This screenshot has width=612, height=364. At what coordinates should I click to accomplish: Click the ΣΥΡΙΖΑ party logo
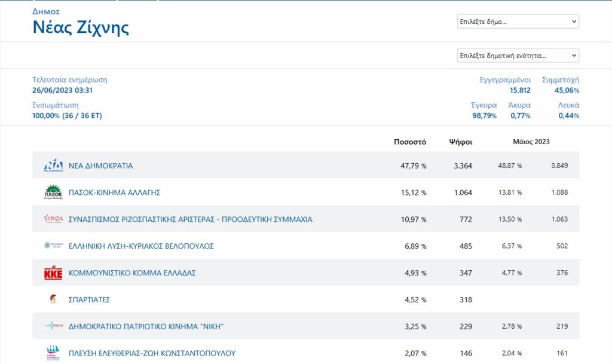click(x=53, y=219)
